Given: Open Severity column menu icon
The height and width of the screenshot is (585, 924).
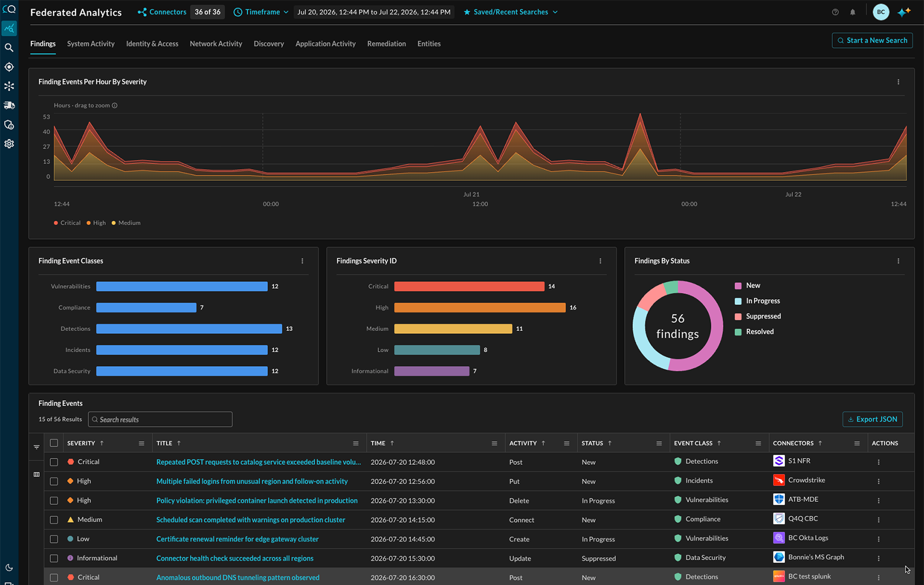Looking at the screenshot, I should point(141,444).
